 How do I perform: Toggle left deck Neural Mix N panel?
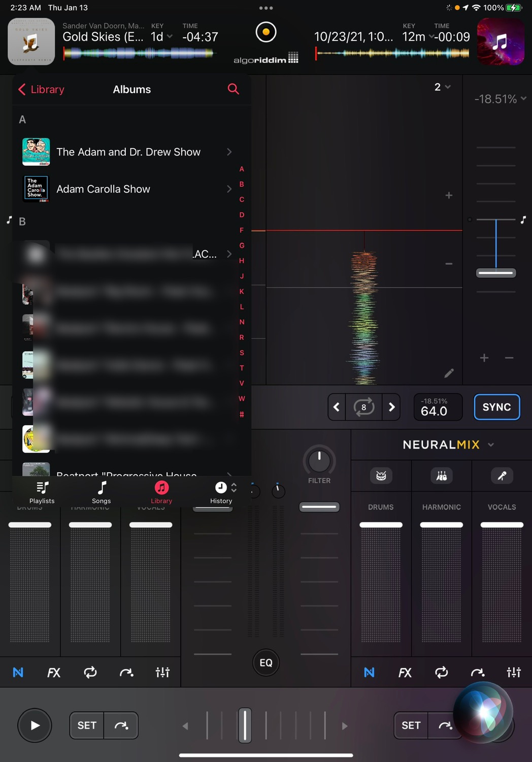[x=18, y=672]
